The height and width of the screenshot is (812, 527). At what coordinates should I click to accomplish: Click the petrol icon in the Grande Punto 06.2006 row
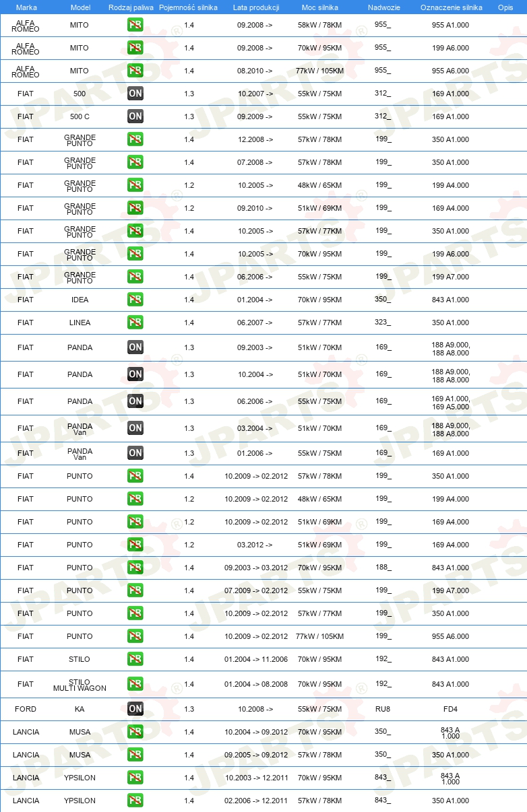pyautogui.click(x=135, y=277)
